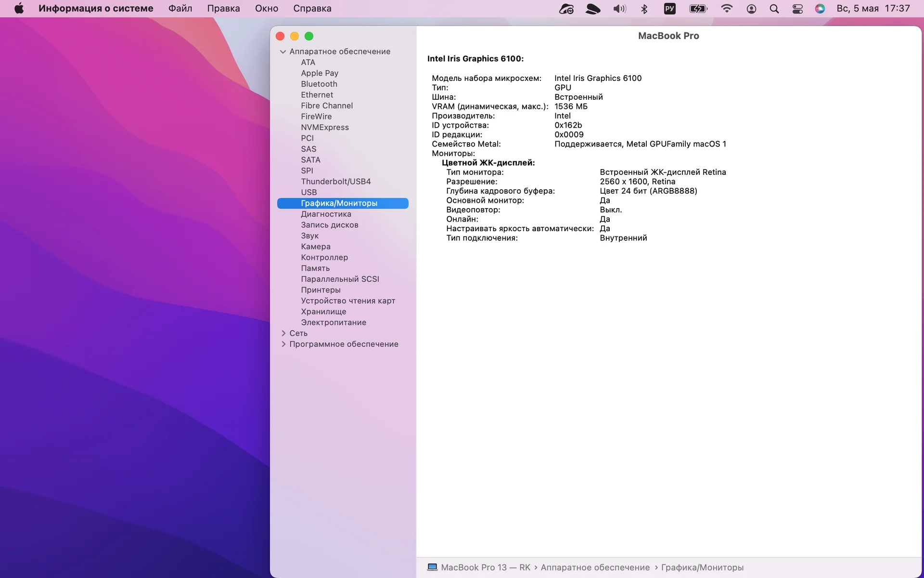Minimize the window with the yellow button
Screen dimensions: 924x578
point(295,36)
